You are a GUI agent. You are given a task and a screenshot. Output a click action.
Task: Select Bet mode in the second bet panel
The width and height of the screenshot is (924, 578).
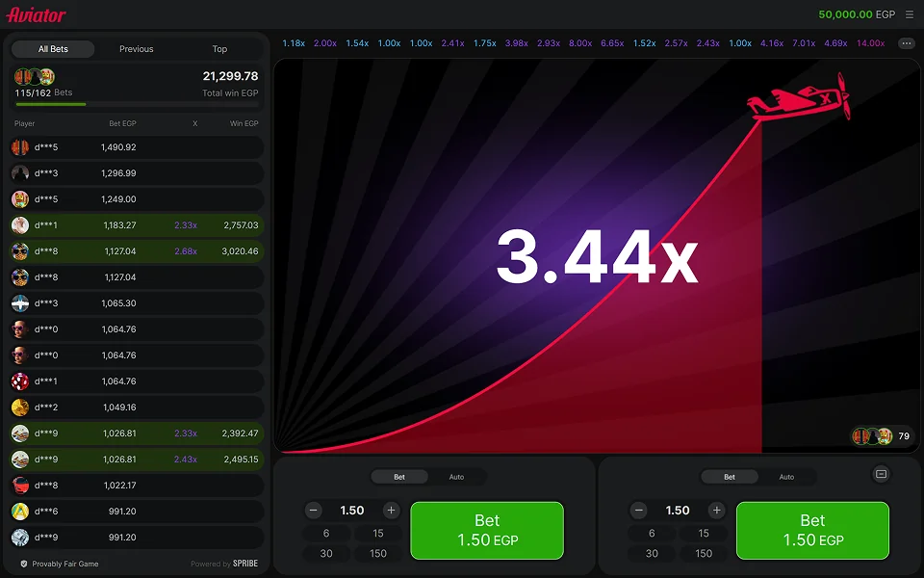pyautogui.click(x=730, y=477)
